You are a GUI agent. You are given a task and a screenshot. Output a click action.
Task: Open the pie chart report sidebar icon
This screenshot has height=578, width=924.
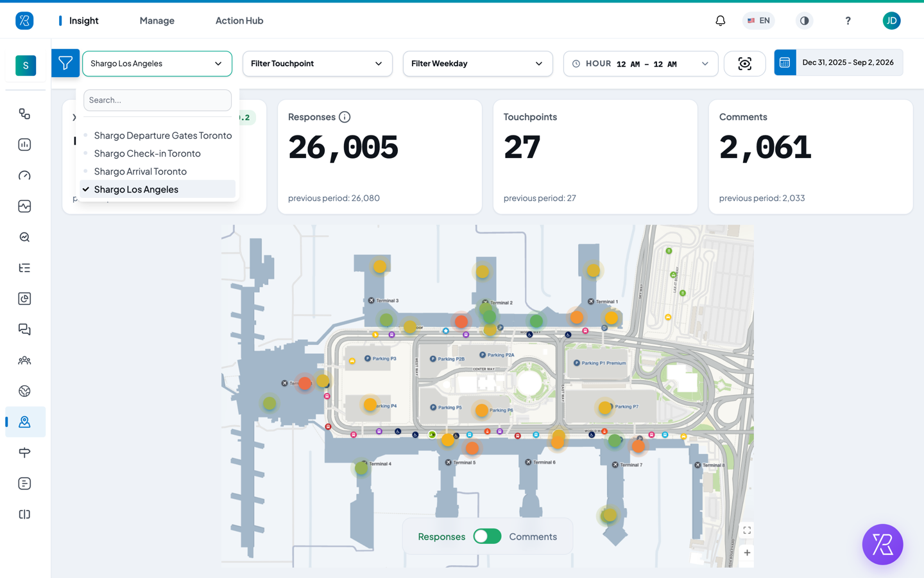point(24,299)
